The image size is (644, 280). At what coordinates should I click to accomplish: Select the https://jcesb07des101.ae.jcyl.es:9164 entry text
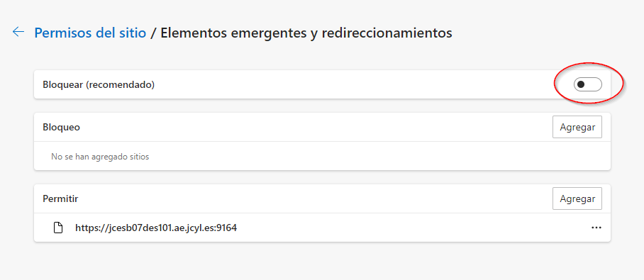point(156,228)
